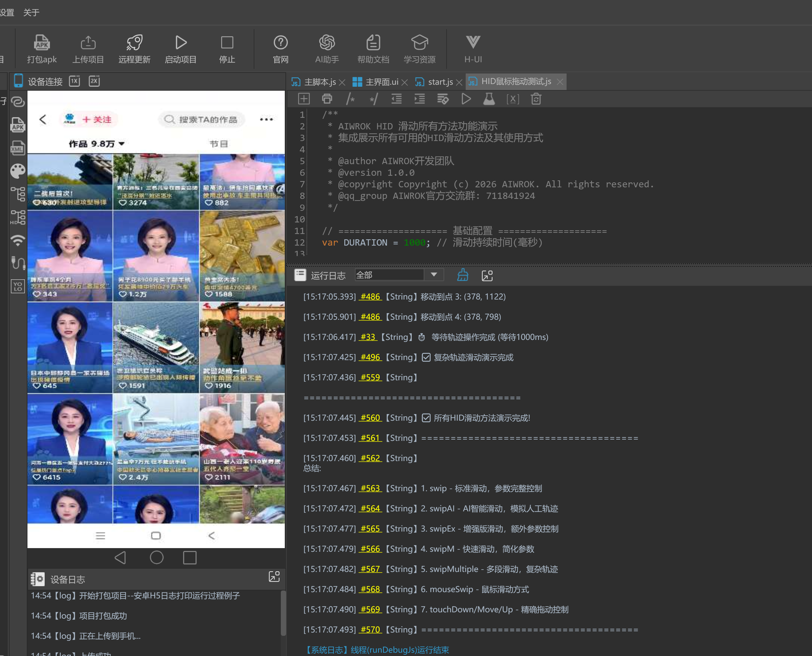Click log line link #570

coord(370,630)
